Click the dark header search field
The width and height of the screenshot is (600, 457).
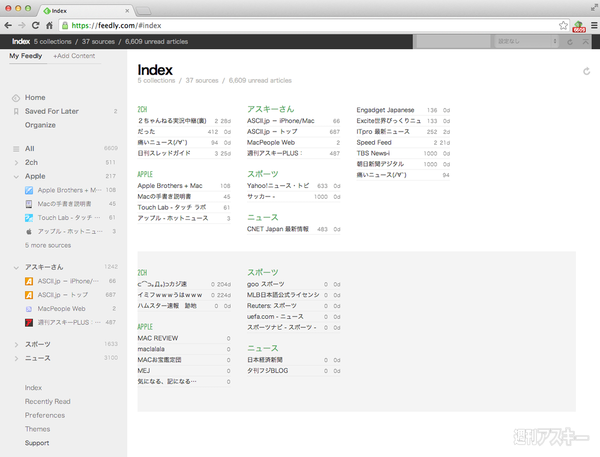point(453,41)
